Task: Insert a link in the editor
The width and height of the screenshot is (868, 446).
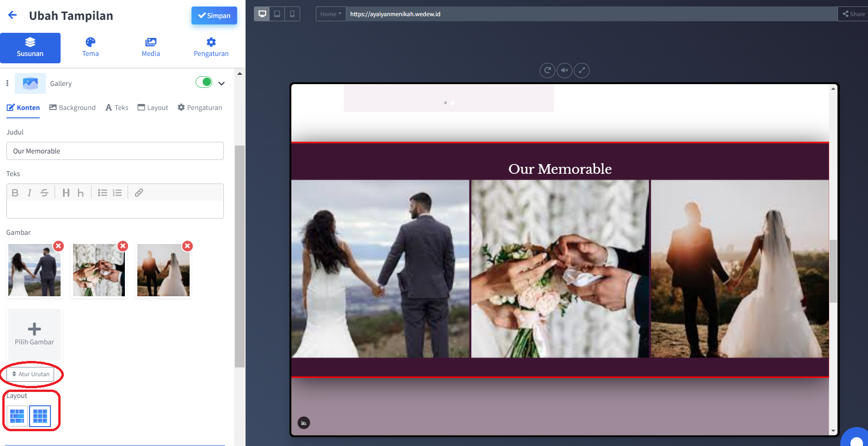Action: [x=139, y=193]
